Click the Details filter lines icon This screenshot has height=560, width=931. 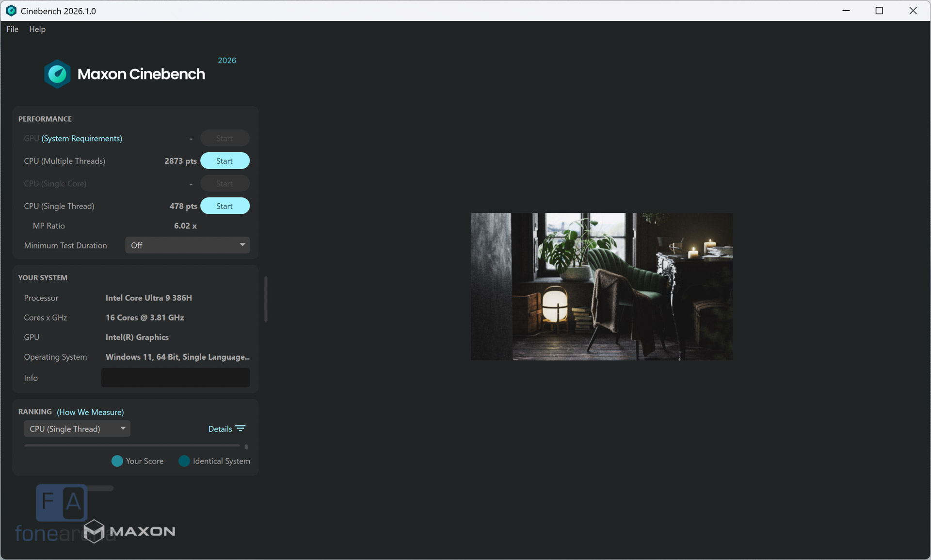241,429
